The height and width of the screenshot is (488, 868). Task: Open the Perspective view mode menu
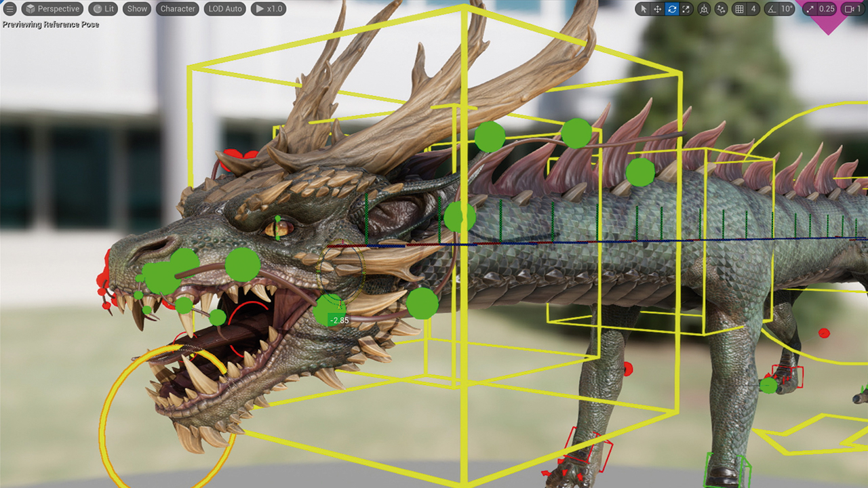point(52,9)
